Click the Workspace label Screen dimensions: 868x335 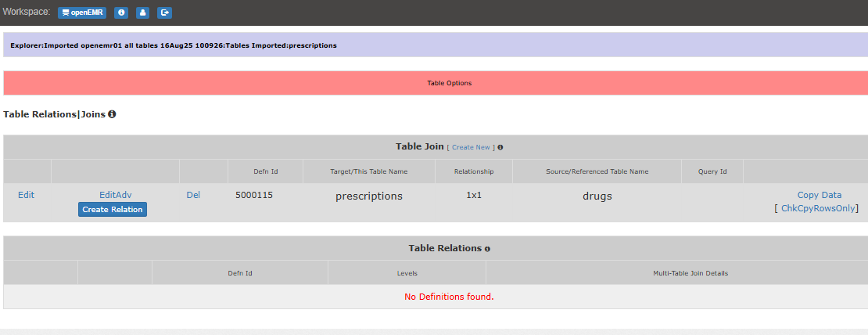[x=26, y=12]
